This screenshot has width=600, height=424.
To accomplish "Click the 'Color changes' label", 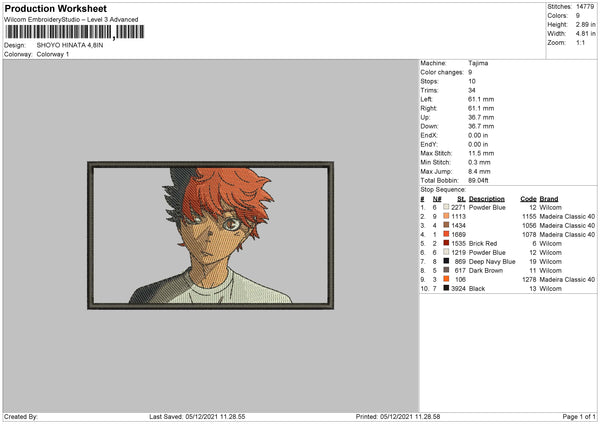I will click(x=442, y=72).
